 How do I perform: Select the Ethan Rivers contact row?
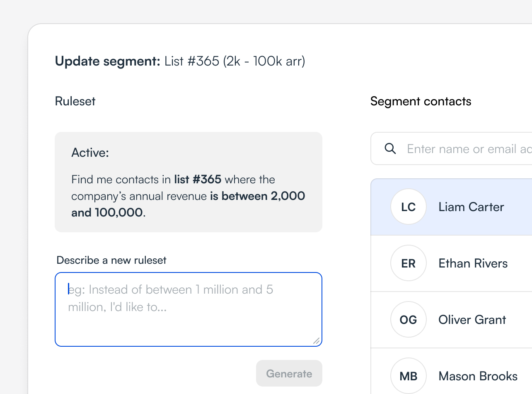click(x=452, y=263)
